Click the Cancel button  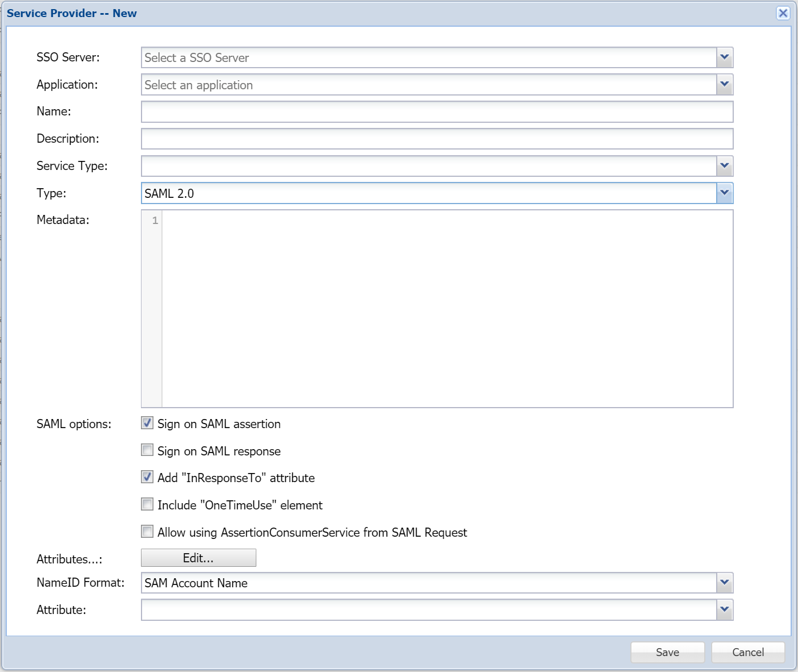[747, 652]
